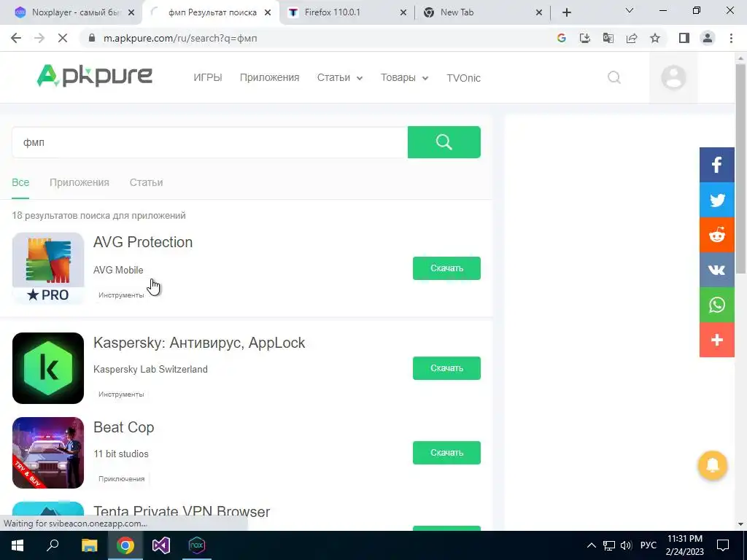
Task: Click the share page icon in the address bar
Action: tap(632, 38)
